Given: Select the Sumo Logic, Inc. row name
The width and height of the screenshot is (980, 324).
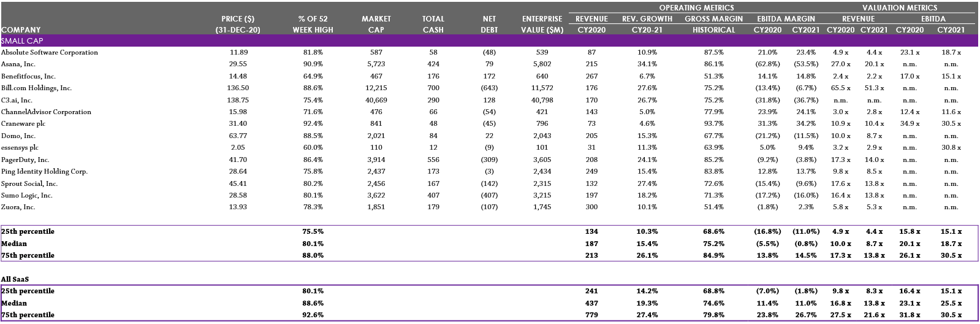Looking at the screenshot, I should click(x=27, y=196).
